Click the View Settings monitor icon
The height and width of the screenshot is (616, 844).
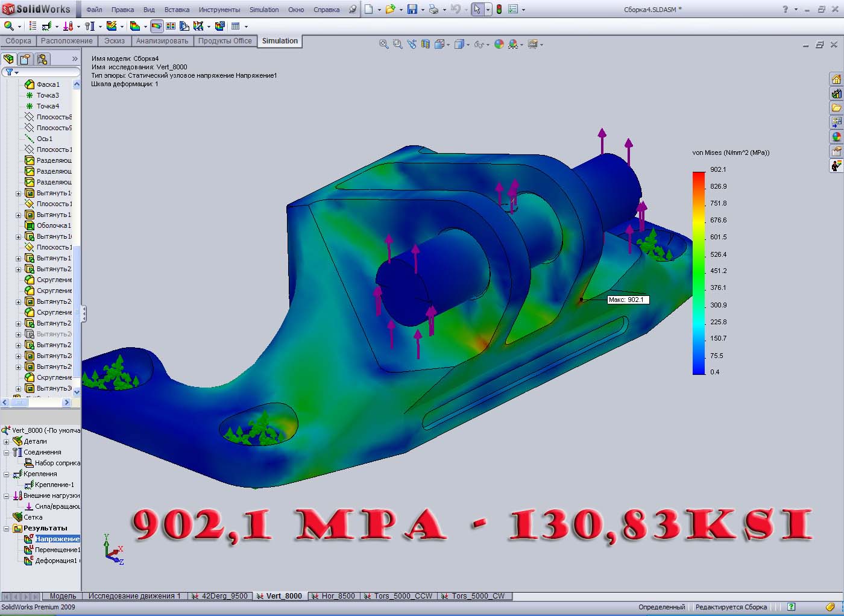pos(533,44)
